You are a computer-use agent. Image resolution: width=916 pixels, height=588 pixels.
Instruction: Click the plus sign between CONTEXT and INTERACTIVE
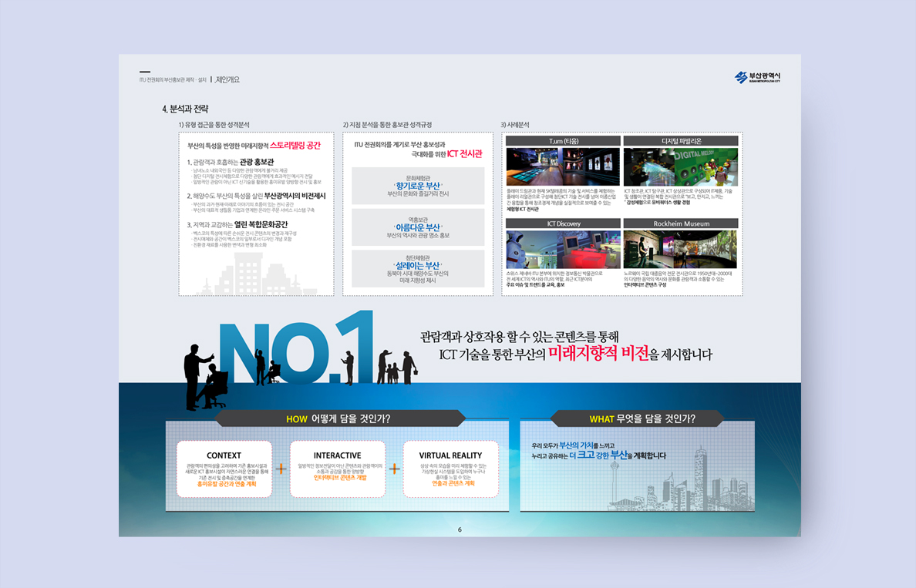pyautogui.click(x=281, y=469)
